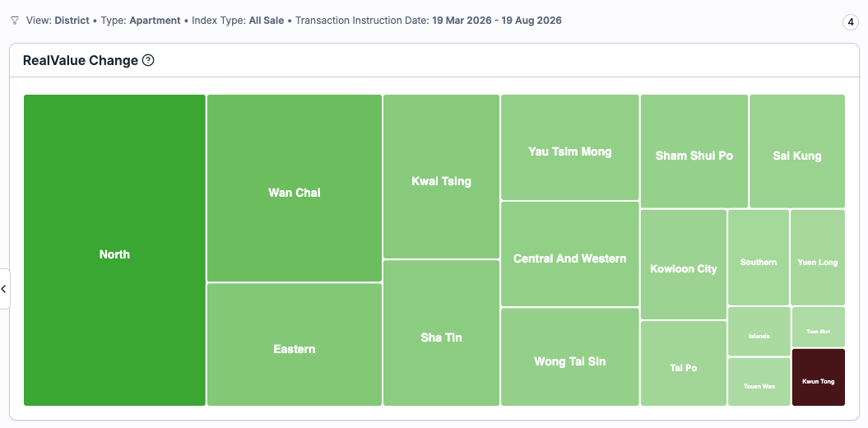868x428 pixels.
Task: Select the Wan Chai treemap tile
Action: pos(295,188)
